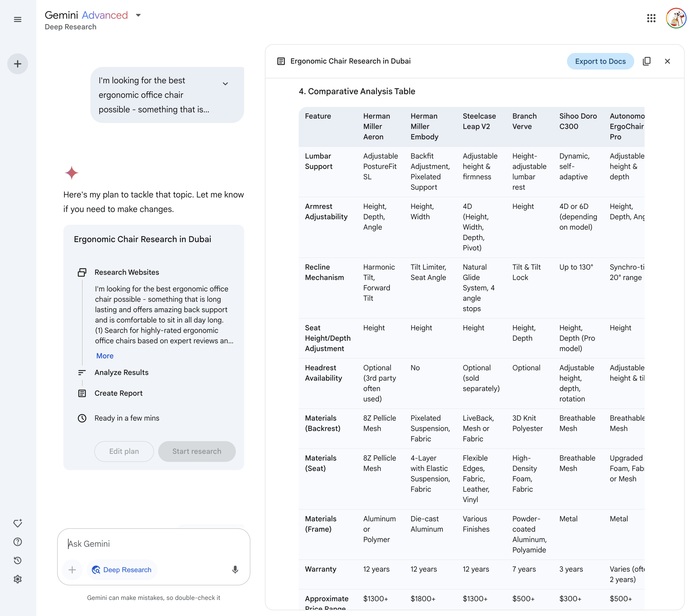The image size is (695, 616).
Task: Click the add attachment plus icon
Action: (72, 570)
